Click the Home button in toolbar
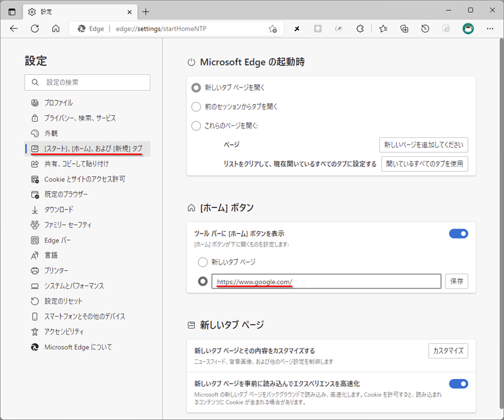Image resolution: width=504 pixels, height=420 pixels. 55,28
